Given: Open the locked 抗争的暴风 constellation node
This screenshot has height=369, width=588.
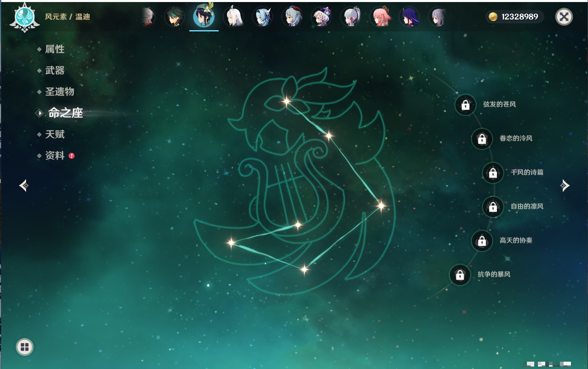Looking at the screenshot, I should coord(460,275).
